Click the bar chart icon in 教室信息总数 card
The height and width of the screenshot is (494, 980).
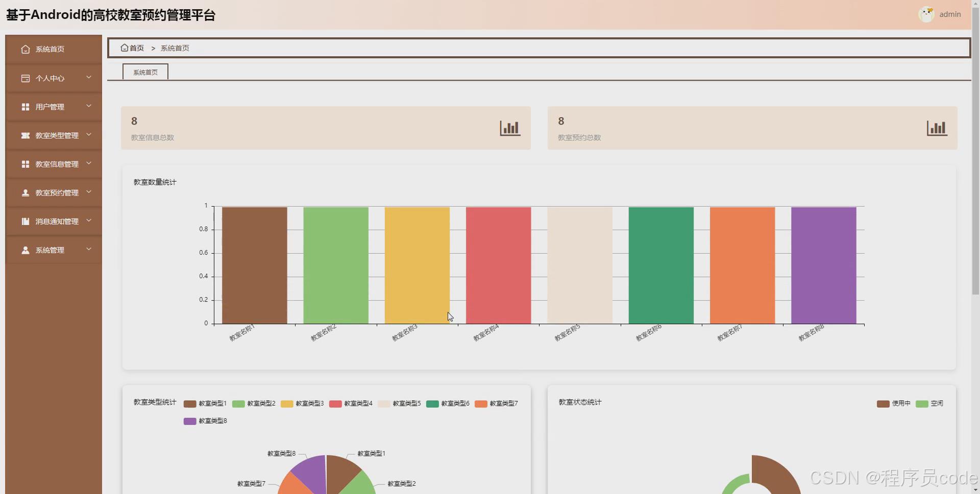click(510, 128)
